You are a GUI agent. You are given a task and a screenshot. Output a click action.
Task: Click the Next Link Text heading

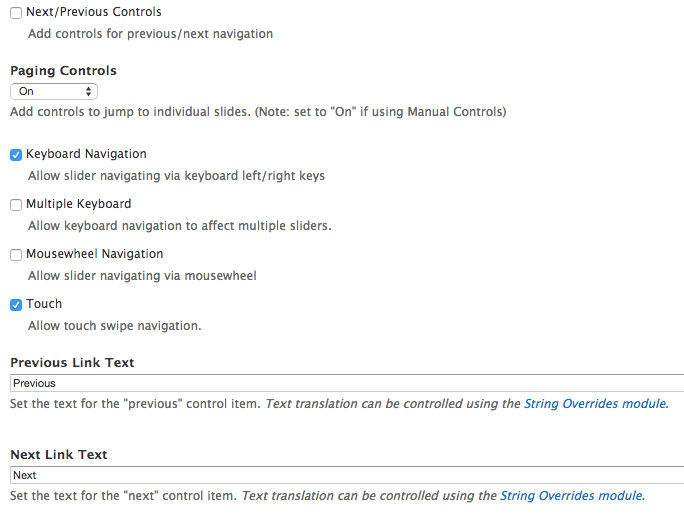click(59, 455)
